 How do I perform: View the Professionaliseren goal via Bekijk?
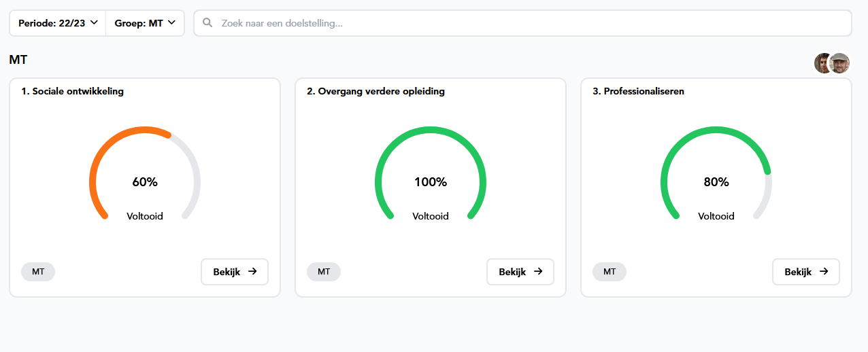(x=805, y=272)
